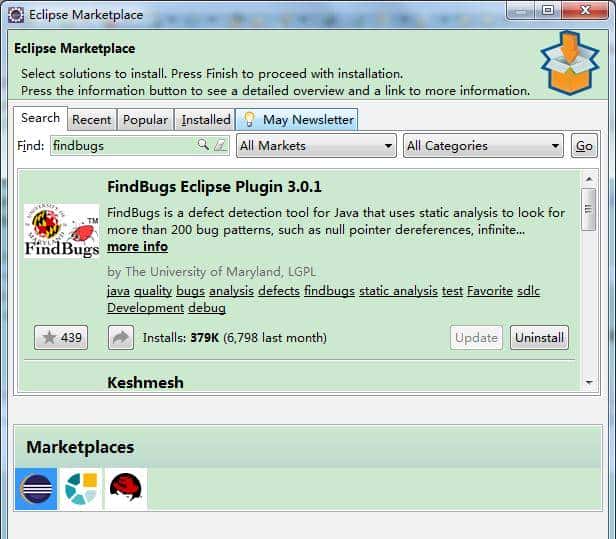Screen dimensions: 616x539
Task: Click the share arrow icon
Action: (x=121, y=338)
